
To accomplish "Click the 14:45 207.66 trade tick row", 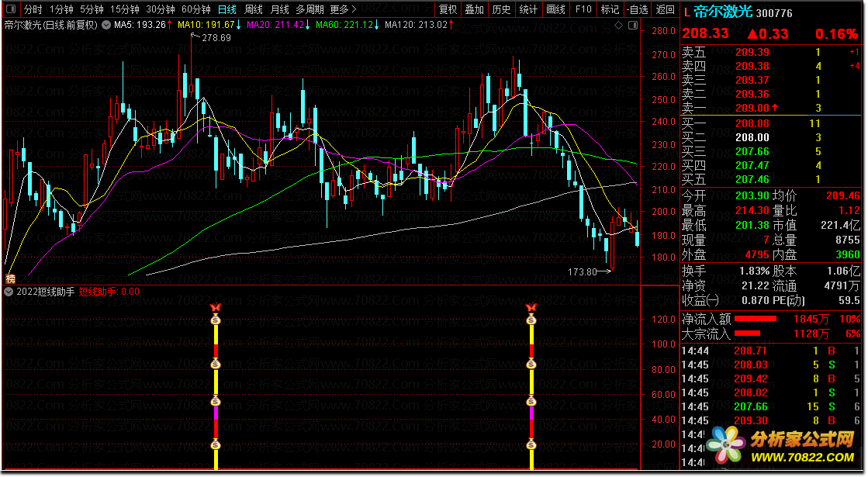I will (x=770, y=406).
